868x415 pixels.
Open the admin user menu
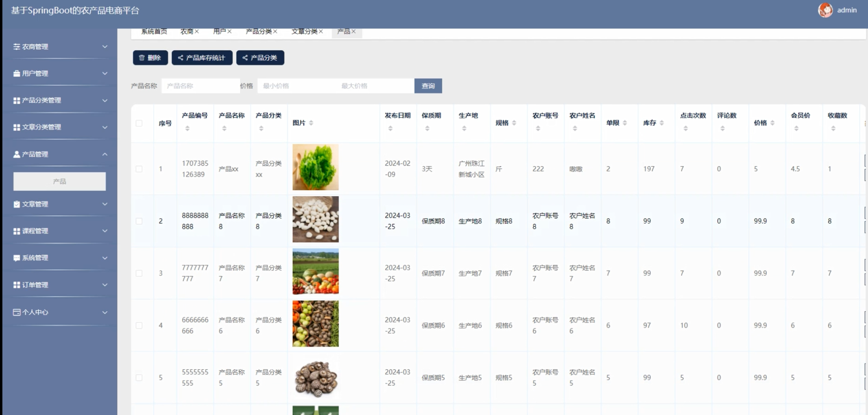847,10
